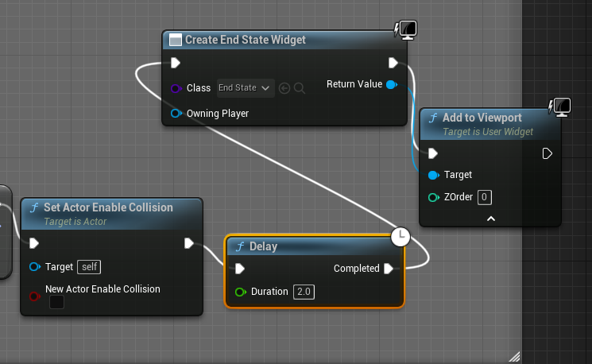Image resolution: width=592 pixels, height=364 pixels.
Task: Click Add to Viewport output exec pin
Action: click(547, 153)
